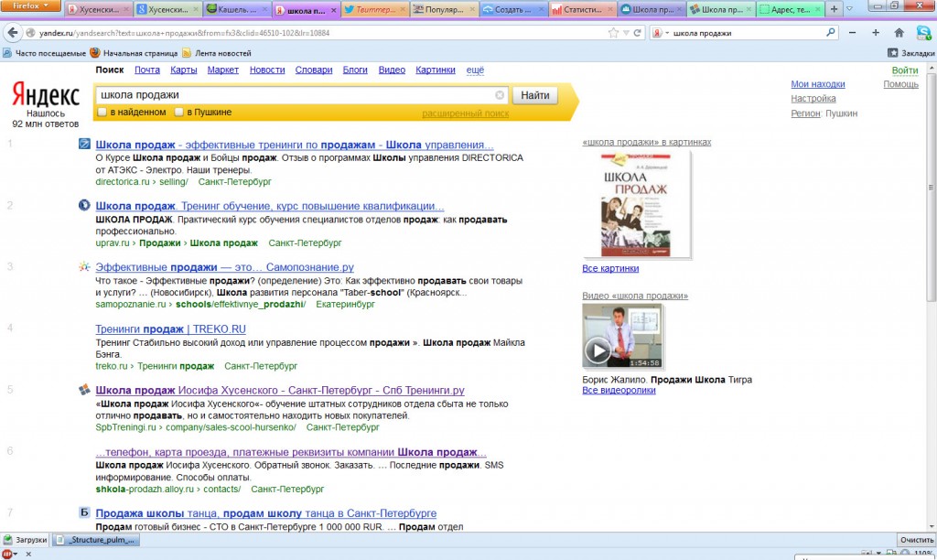Open the Новости service link

pos(267,70)
